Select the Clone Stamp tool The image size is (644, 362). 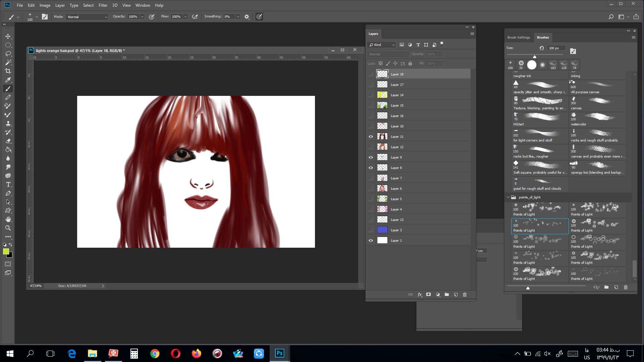point(8,123)
